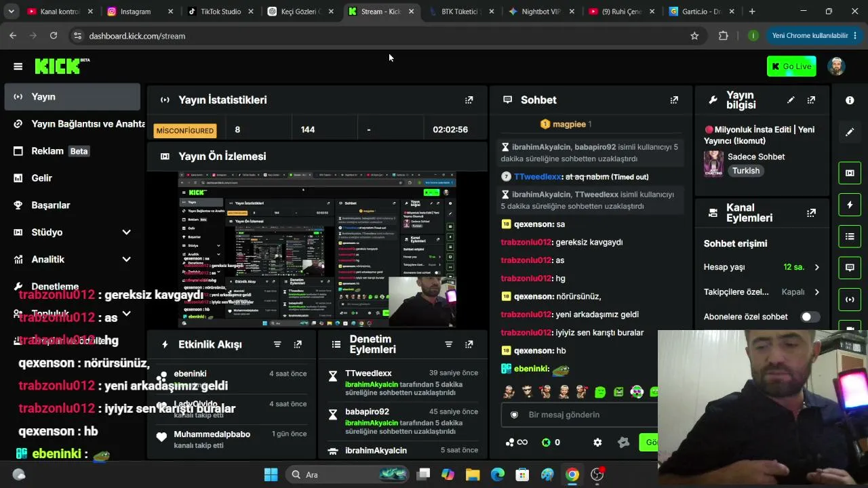Toggle the lightning activity widget in the right rail
This screenshot has height=488, width=868.
(x=850, y=205)
